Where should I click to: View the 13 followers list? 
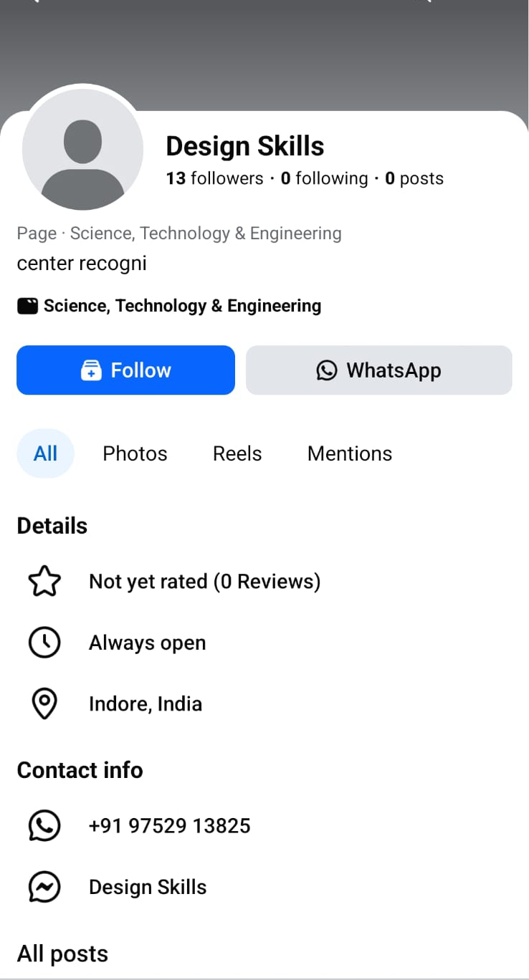[x=214, y=178]
